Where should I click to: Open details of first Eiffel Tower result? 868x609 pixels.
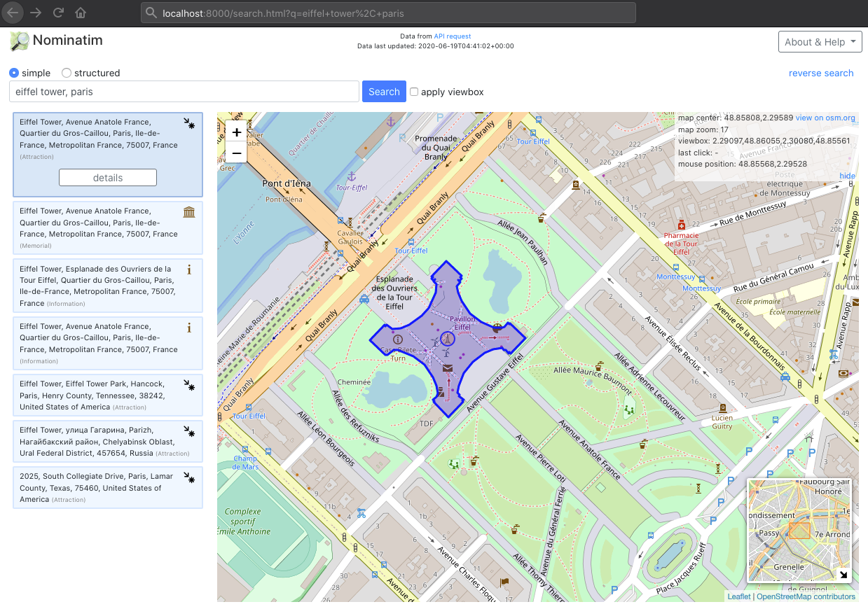tap(108, 178)
